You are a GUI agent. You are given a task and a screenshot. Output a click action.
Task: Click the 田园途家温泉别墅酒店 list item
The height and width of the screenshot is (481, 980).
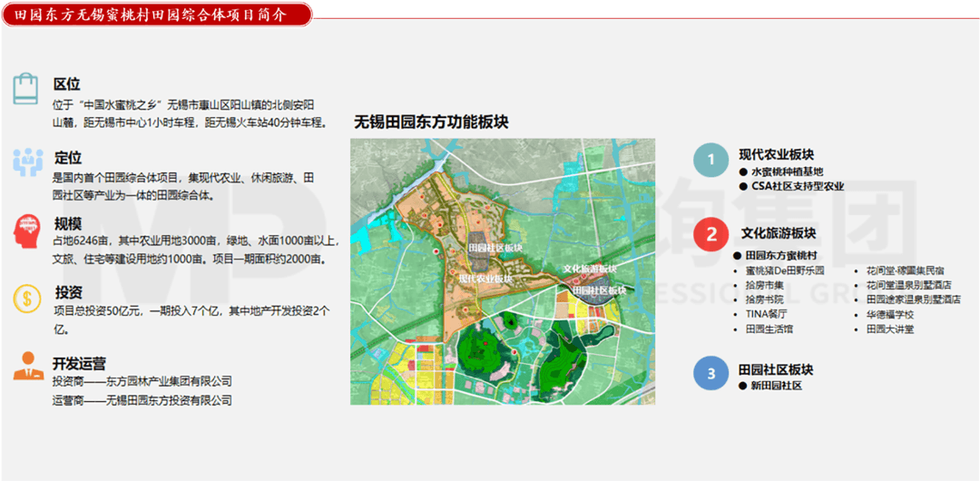click(913, 299)
